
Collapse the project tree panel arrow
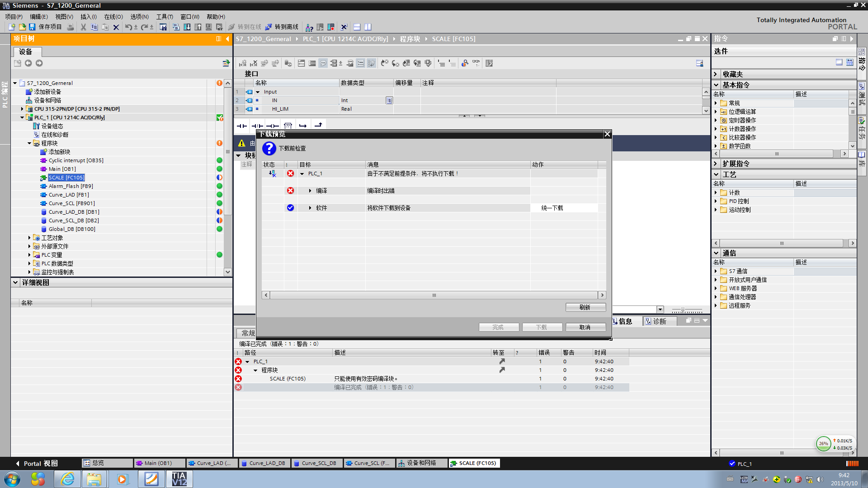(x=227, y=39)
